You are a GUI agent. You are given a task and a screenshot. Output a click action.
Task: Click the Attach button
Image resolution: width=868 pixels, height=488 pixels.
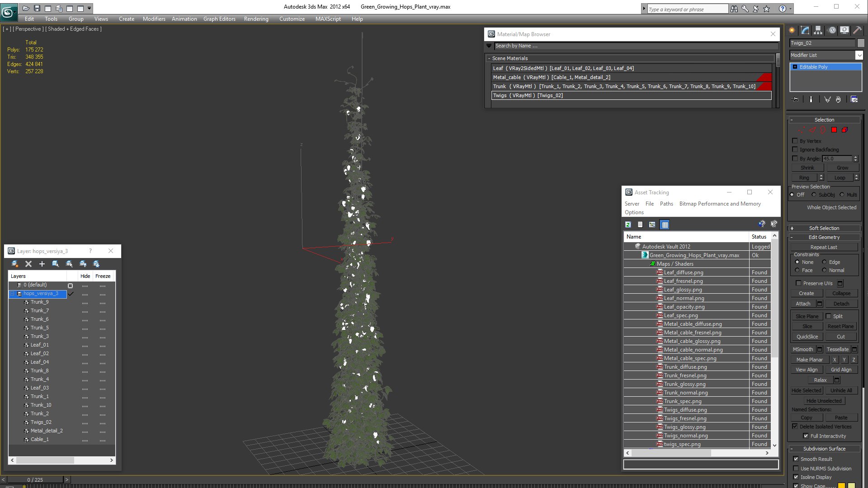pos(803,304)
